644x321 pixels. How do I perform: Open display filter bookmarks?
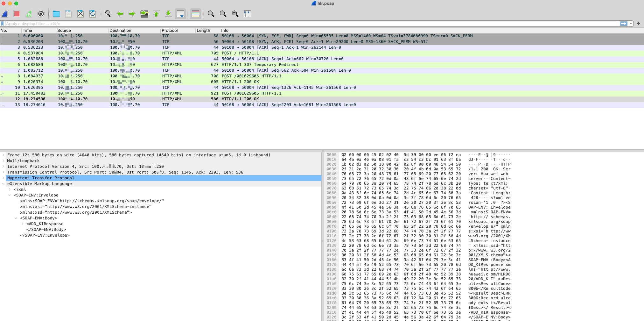[3, 24]
